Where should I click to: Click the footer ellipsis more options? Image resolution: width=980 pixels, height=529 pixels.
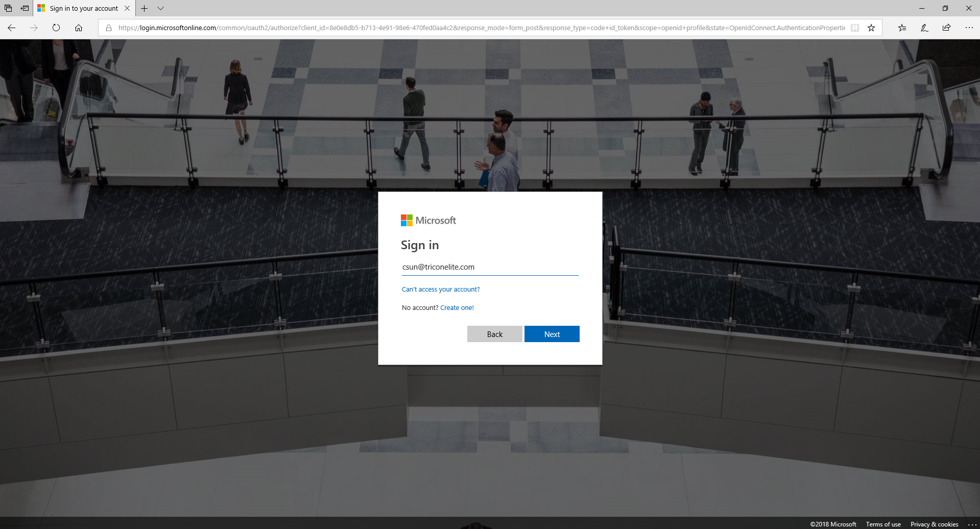pos(972,524)
